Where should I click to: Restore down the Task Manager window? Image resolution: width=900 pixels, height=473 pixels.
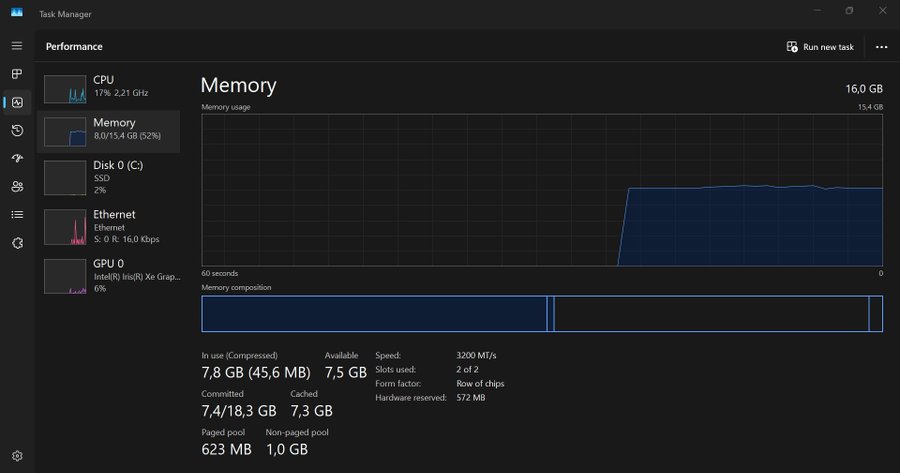(x=849, y=11)
